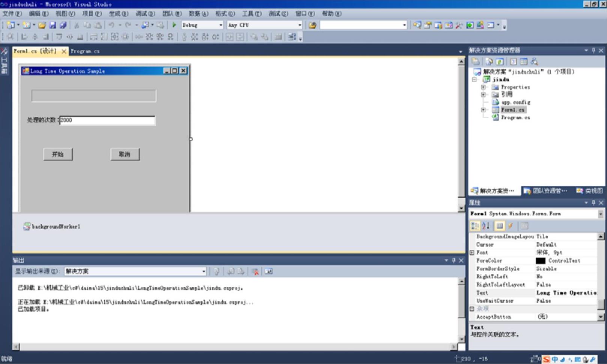This screenshot has height=364, width=607.
Task: Click Show All Files in Solution Explorer toolbar
Action: point(489,62)
